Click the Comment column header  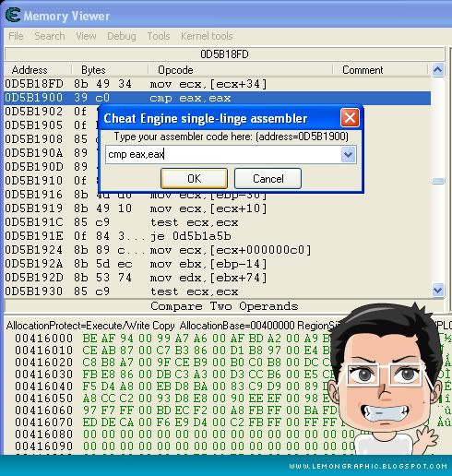click(363, 70)
